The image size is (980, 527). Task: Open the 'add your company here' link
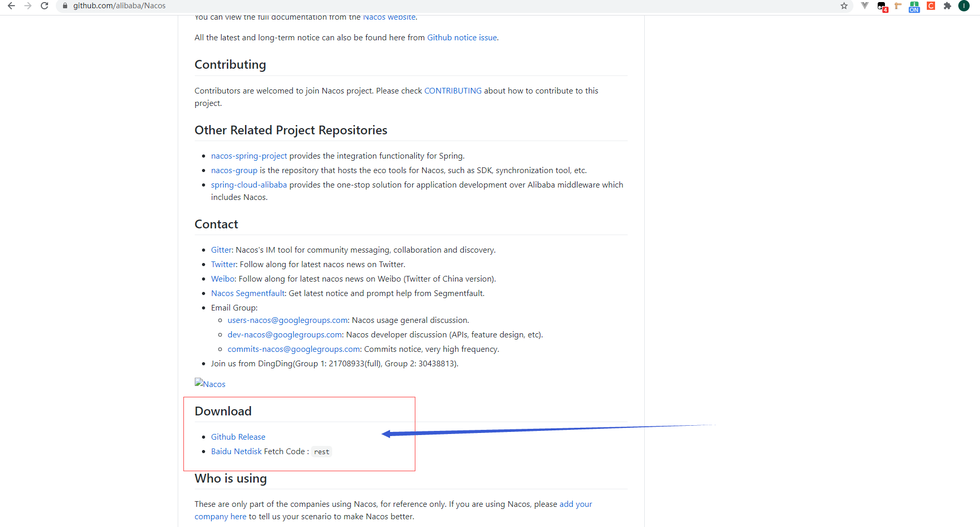point(393,510)
